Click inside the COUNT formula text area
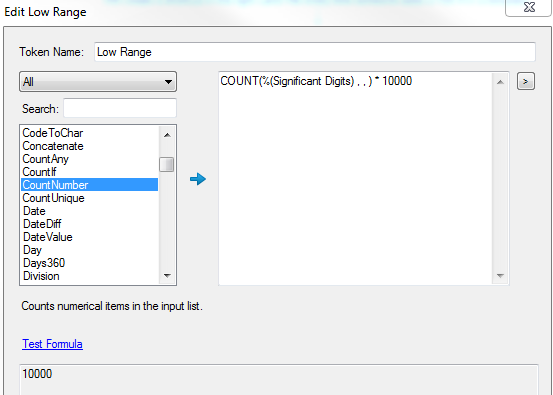This screenshot has width=553, height=395. (356, 178)
